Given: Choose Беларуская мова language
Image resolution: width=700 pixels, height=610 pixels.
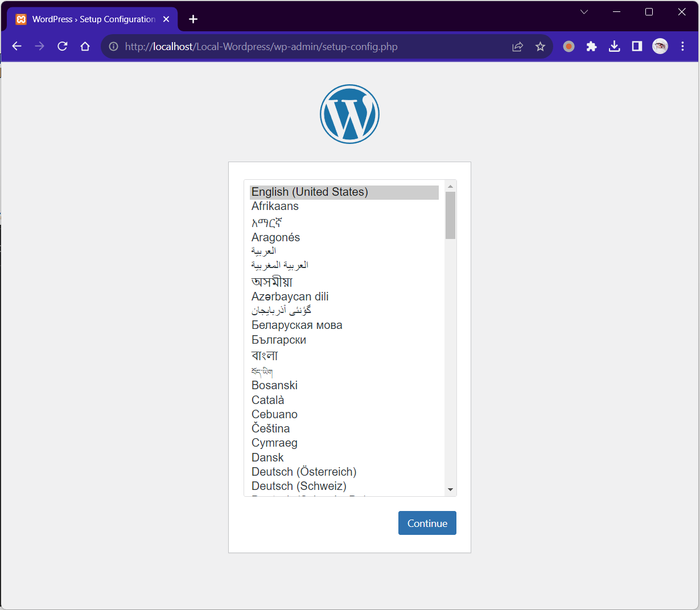Looking at the screenshot, I should coord(344,325).
